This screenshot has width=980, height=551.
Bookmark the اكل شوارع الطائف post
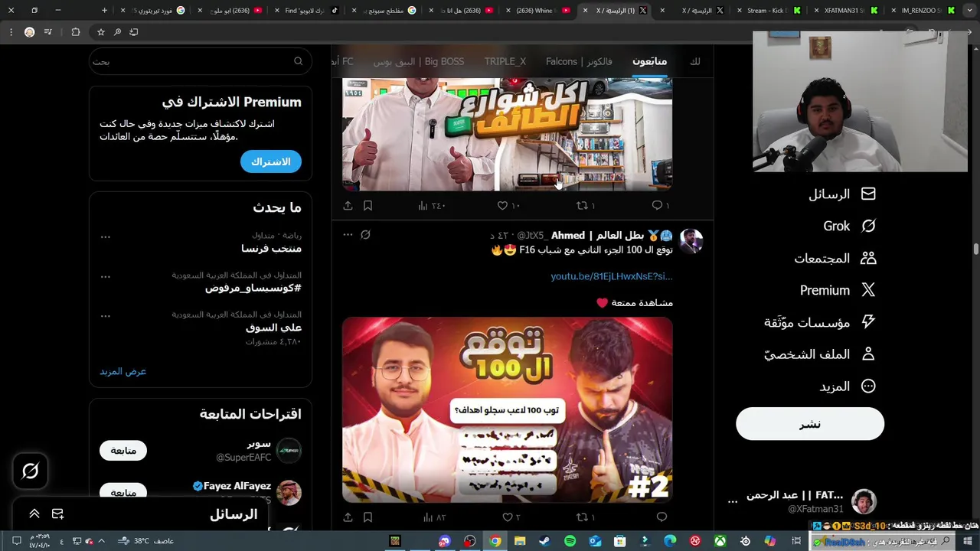(367, 205)
